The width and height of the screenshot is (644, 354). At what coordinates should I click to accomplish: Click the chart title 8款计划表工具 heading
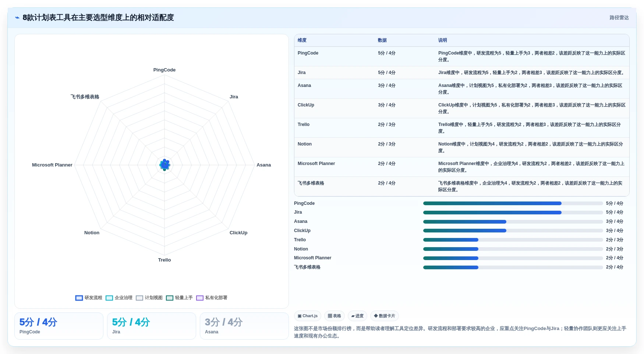coord(98,18)
